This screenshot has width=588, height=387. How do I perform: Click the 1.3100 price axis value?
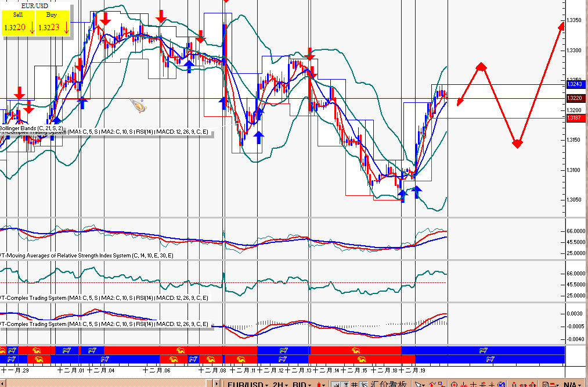coord(574,170)
